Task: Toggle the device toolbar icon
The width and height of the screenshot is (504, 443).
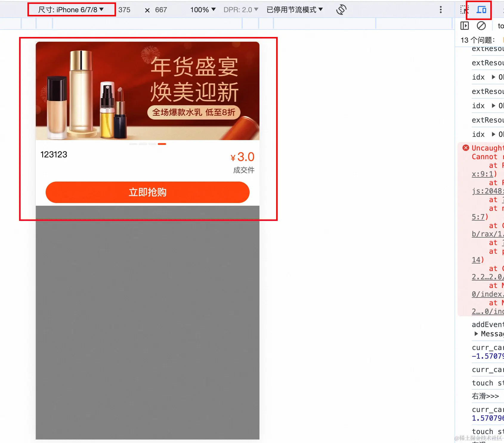Action: [x=481, y=10]
